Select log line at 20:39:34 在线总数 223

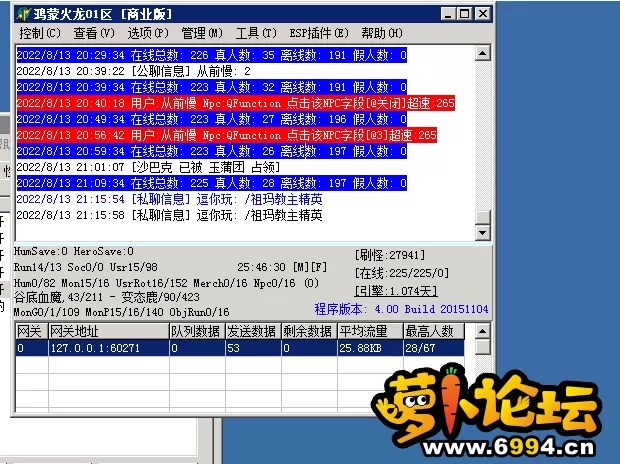212,87
